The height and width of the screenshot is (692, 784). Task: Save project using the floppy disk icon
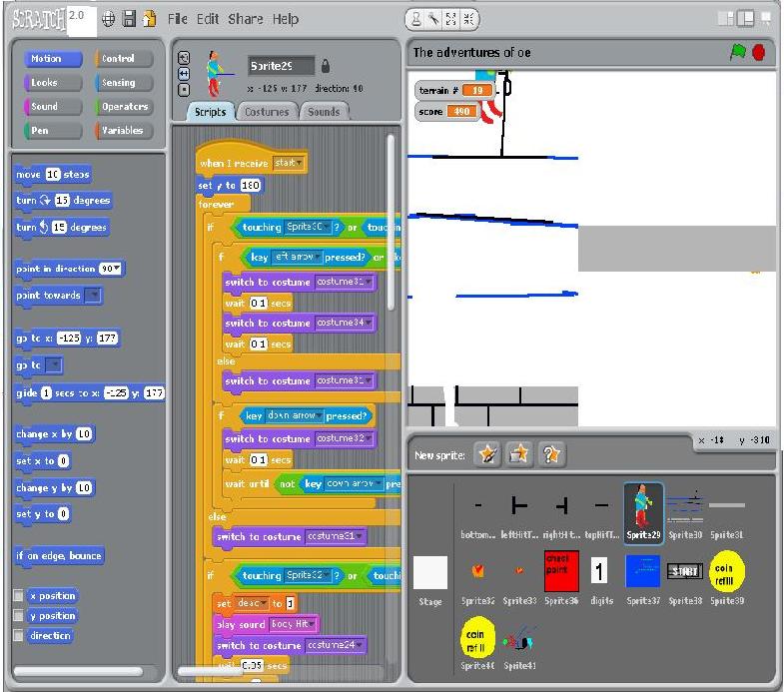coord(129,19)
